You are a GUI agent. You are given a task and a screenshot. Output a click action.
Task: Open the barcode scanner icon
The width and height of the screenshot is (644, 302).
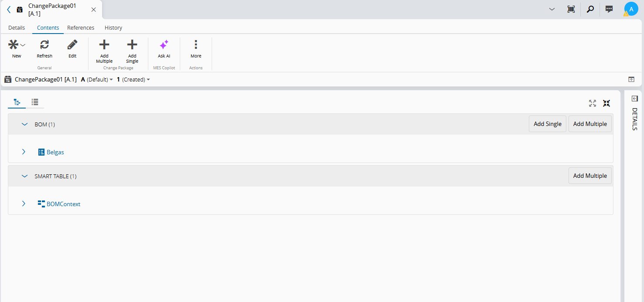tap(571, 9)
